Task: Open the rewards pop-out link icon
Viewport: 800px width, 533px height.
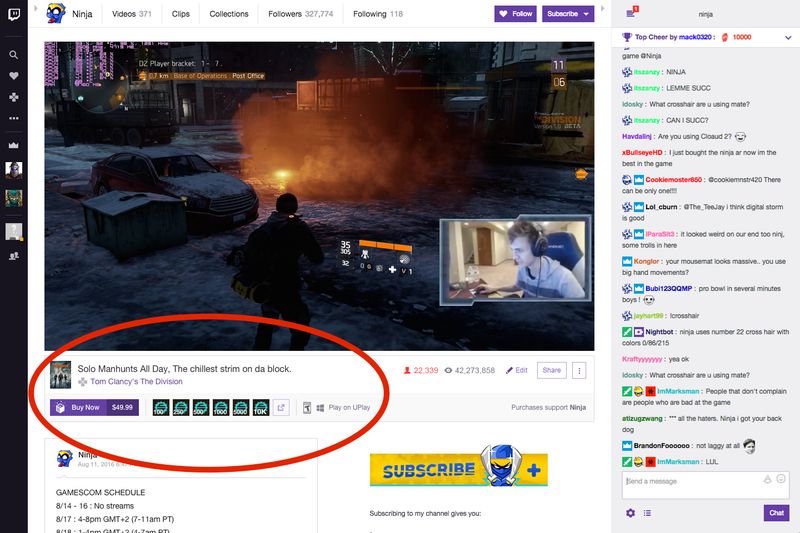Action: pos(281,408)
